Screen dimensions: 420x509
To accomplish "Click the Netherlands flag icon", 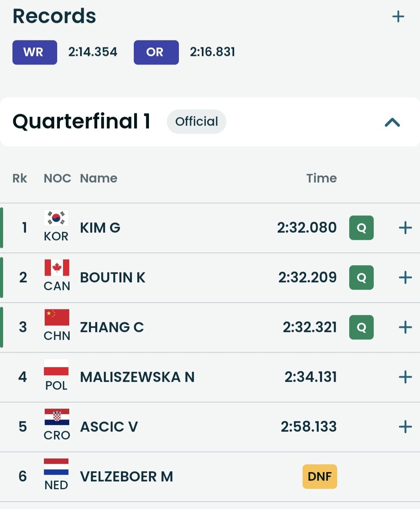I will [56, 467].
